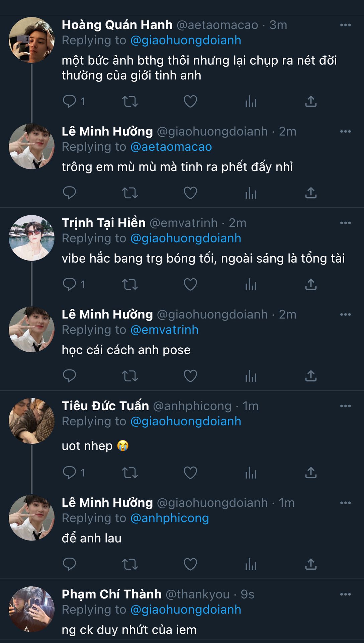Open Trịnh Tại Hiền's profile name
The image size is (364, 643).
(104, 223)
